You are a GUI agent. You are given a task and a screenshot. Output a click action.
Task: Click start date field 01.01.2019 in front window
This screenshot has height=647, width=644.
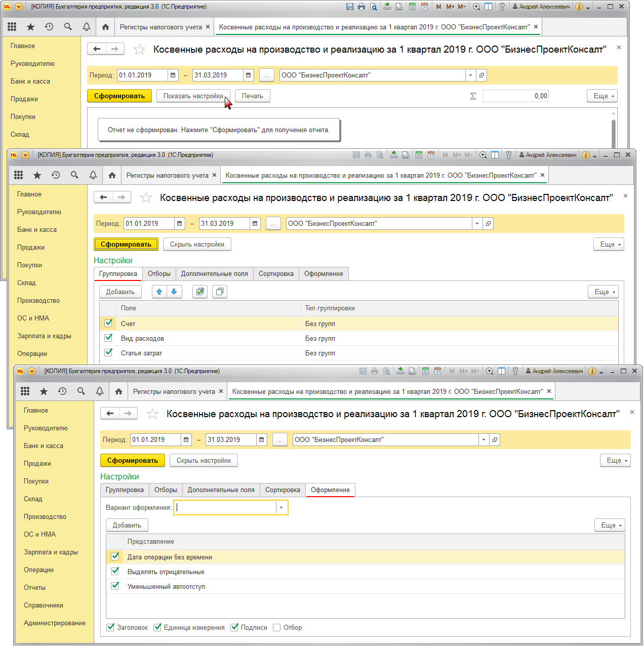(x=155, y=439)
